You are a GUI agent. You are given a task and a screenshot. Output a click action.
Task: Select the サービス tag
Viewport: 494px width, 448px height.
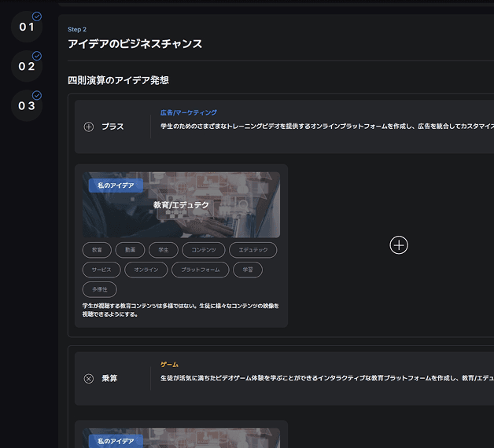(x=101, y=270)
